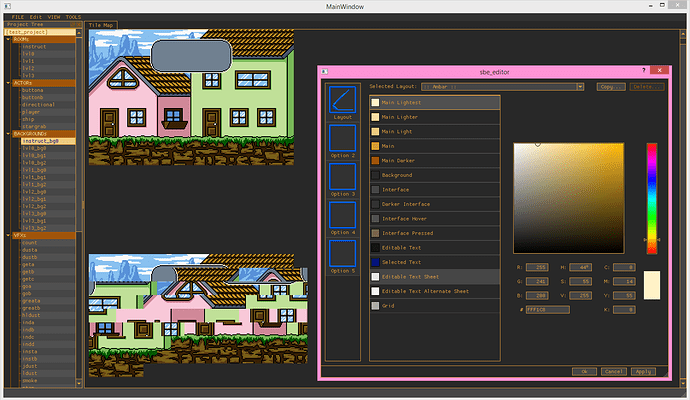The height and width of the screenshot is (400, 690).
Task: Click the upper tile map house image
Action: pyautogui.click(x=191, y=97)
